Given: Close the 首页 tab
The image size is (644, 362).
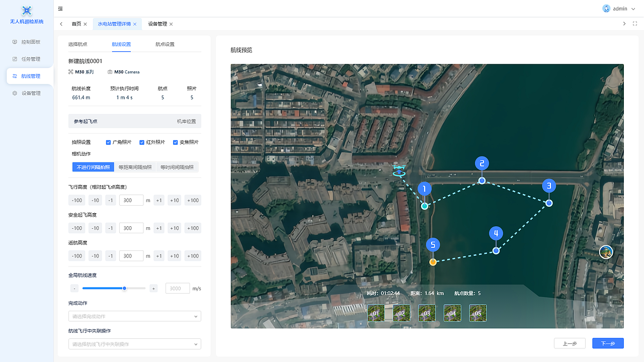Looking at the screenshot, I should point(85,24).
